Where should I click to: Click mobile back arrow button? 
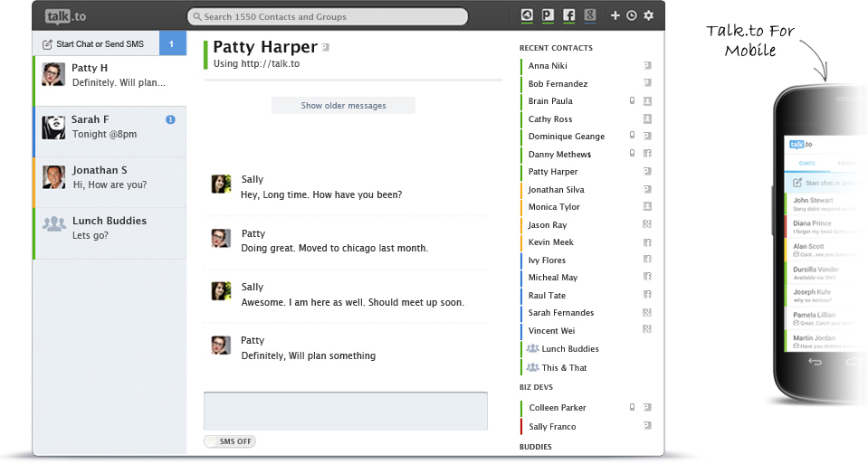(815, 362)
